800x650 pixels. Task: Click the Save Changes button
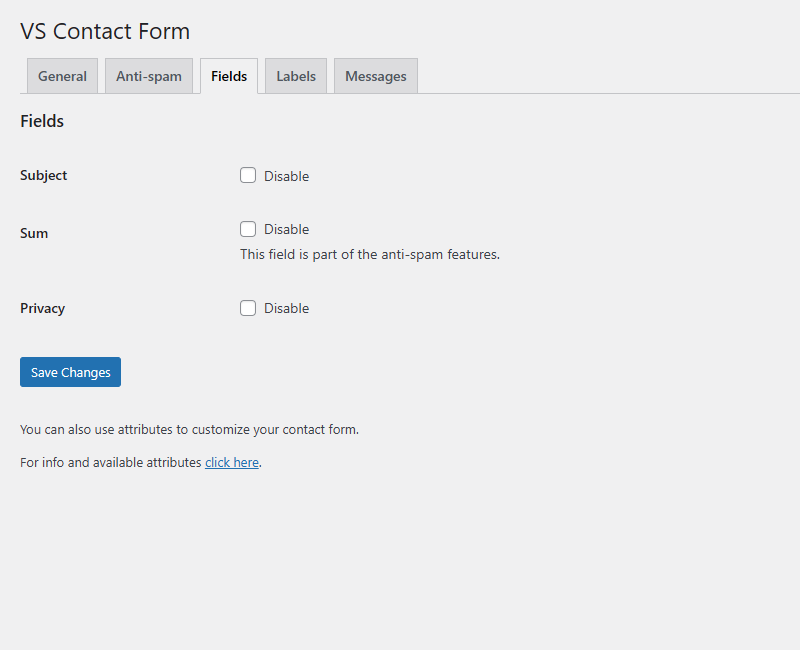[70, 371]
